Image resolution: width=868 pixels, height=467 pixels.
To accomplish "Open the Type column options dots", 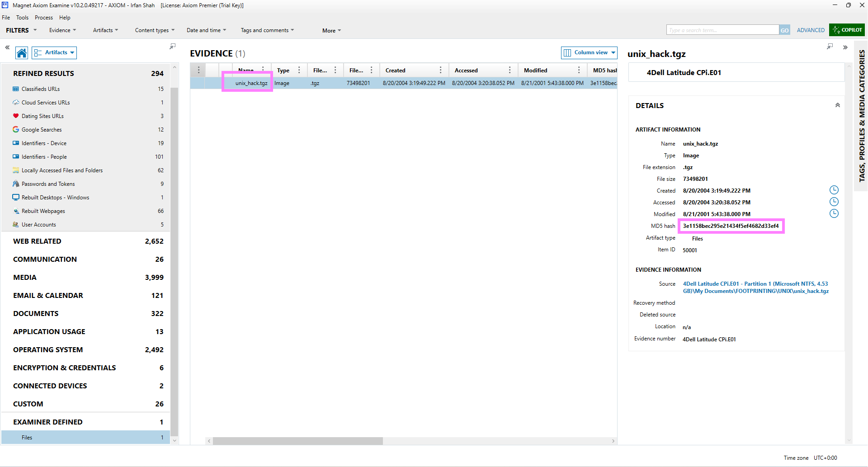I will [x=299, y=70].
